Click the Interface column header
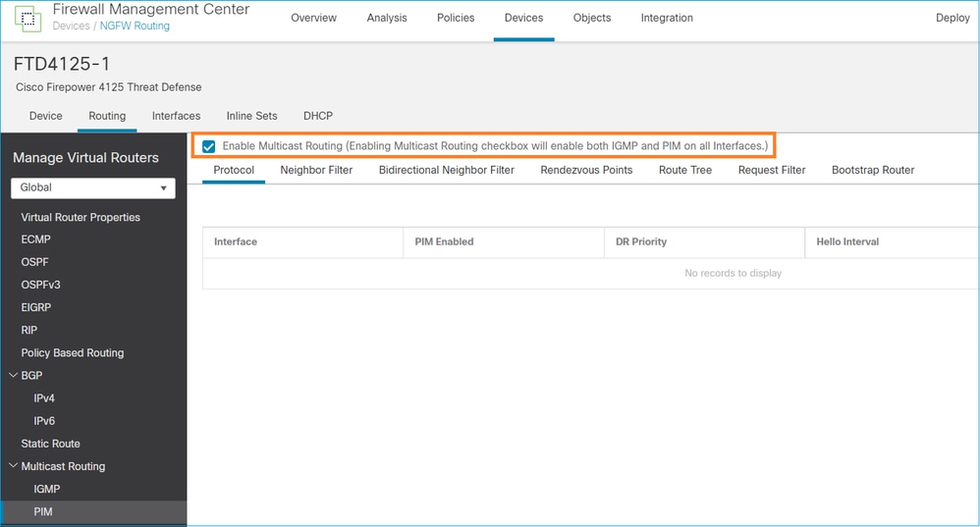 tap(236, 241)
